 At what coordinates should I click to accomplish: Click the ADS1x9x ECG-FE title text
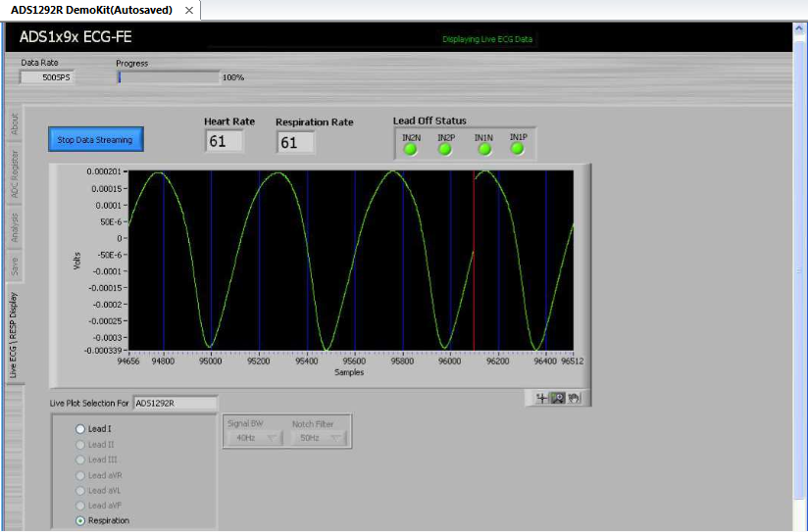(x=76, y=37)
